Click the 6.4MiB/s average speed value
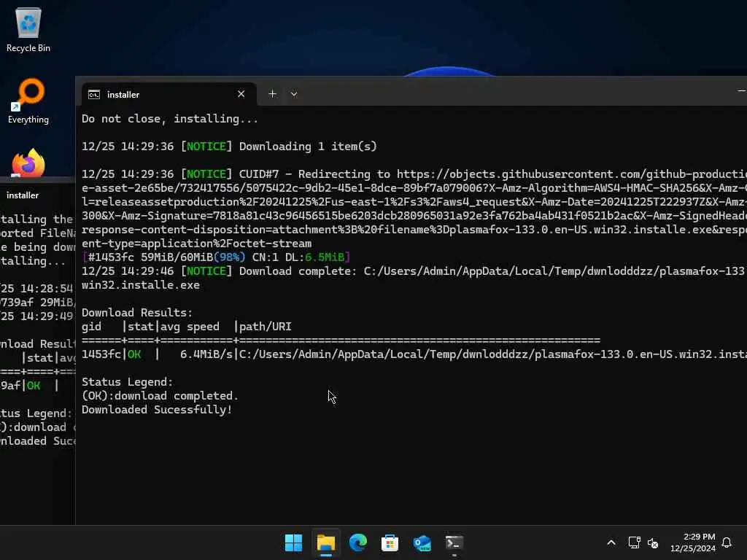Viewport: 747px width, 560px height. click(x=206, y=354)
